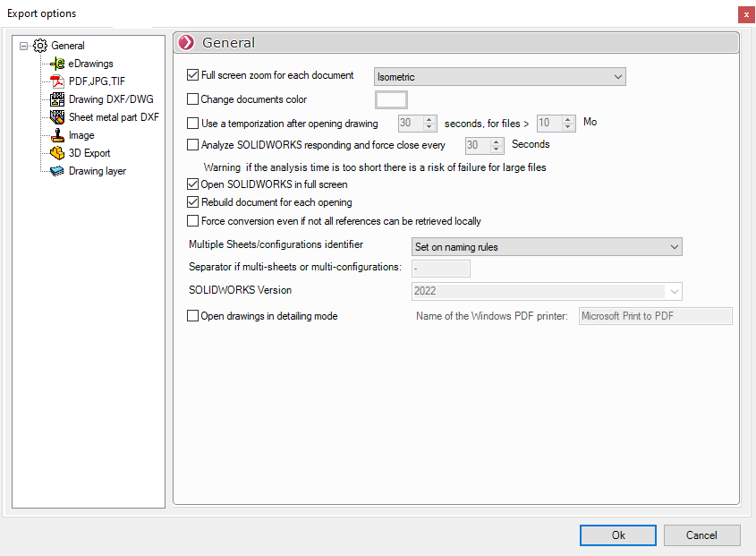Image resolution: width=756 pixels, height=556 pixels.
Task: Click the 3D Export icon in the tree
Action: pos(58,153)
